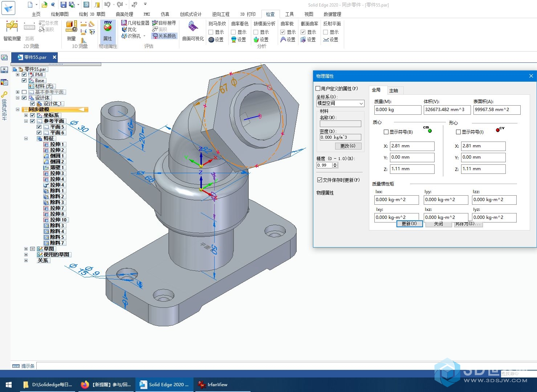
Task: Click the Open file icon
Action: point(44,5)
